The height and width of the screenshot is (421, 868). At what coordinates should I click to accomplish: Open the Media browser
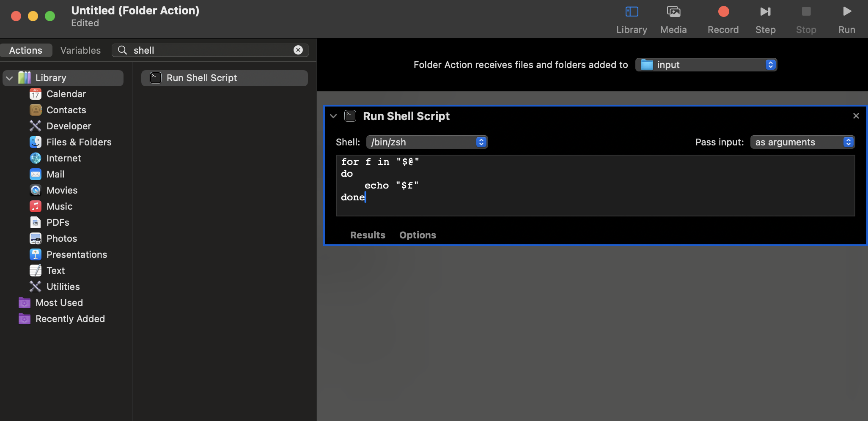tap(673, 19)
